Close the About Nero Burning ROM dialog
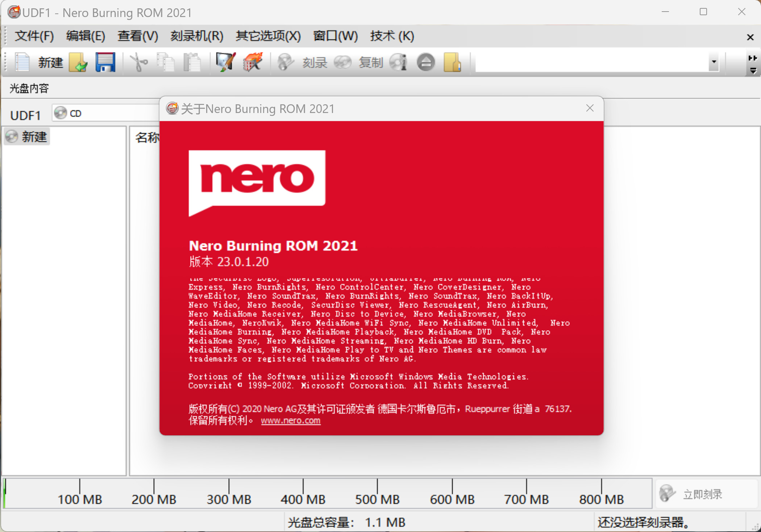Viewport: 761px width, 532px height. (x=590, y=108)
